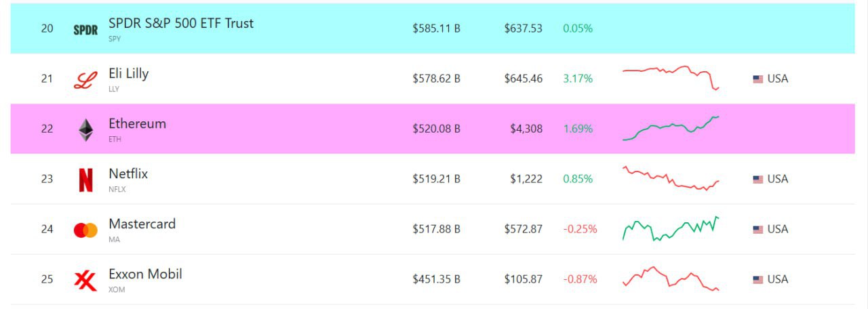The image size is (868, 309).
Task: Click the USA country link for Exxon Mobil
Action: click(770, 279)
